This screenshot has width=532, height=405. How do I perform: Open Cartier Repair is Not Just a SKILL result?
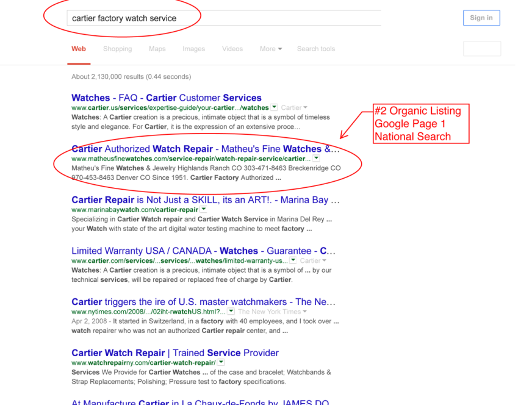tap(205, 200)
